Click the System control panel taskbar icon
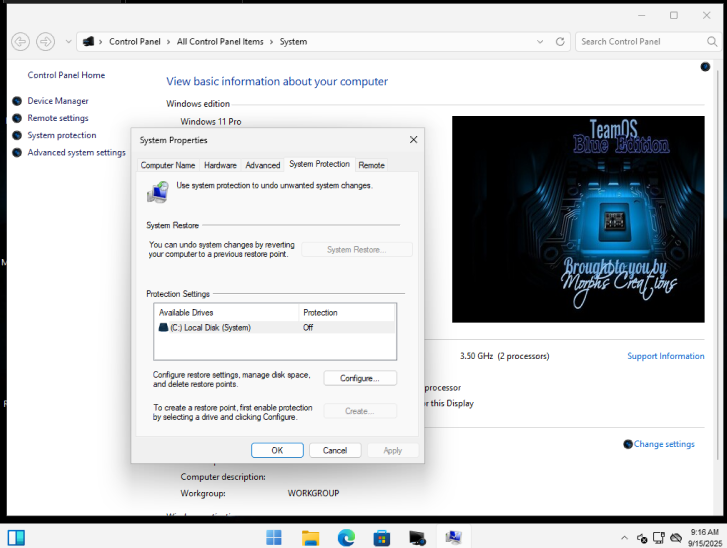 tap(453, 537)
